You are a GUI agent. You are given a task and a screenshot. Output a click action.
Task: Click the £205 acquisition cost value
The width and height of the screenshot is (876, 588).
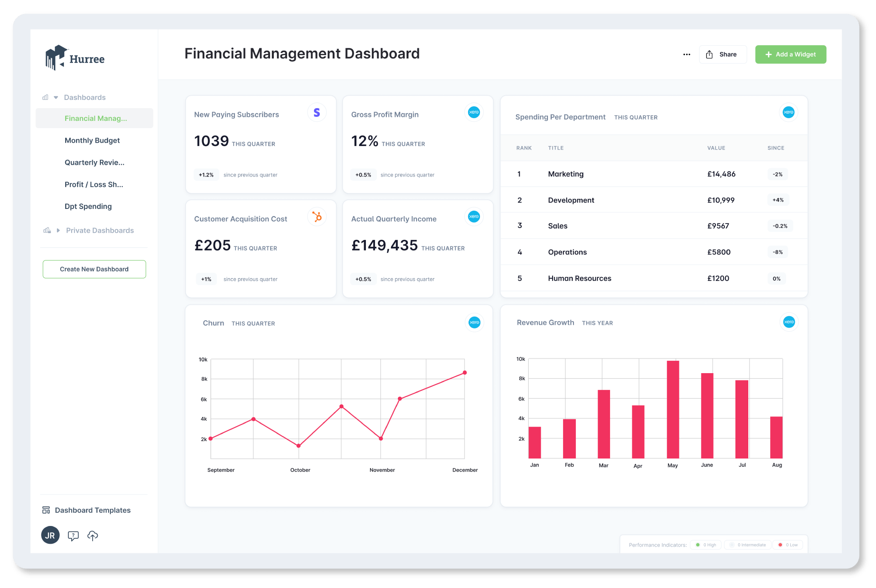pos(212,245)
